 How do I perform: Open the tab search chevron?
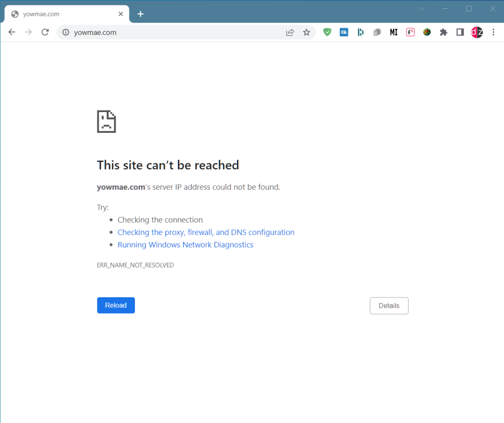click(422, 9)
